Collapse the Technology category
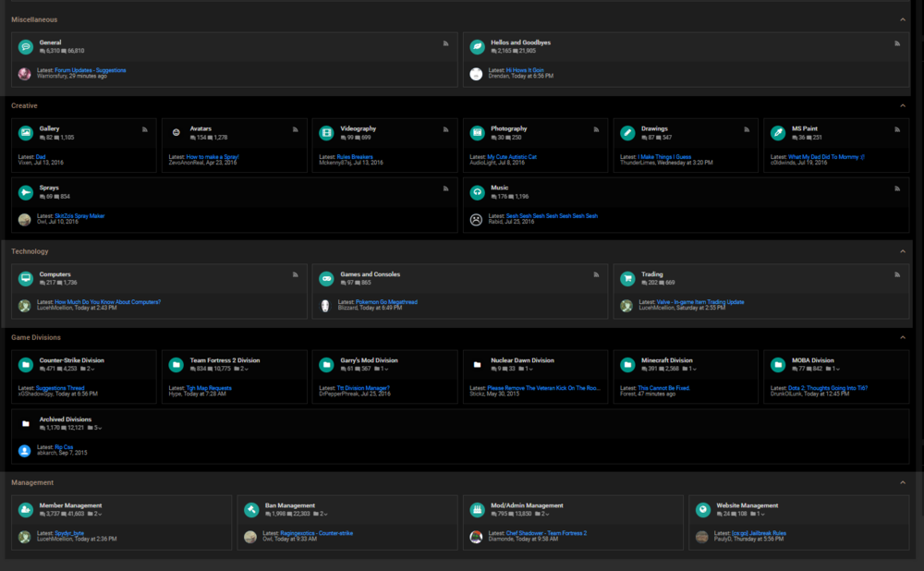Viewport: 924px width, 571px height. coord(902,251)
